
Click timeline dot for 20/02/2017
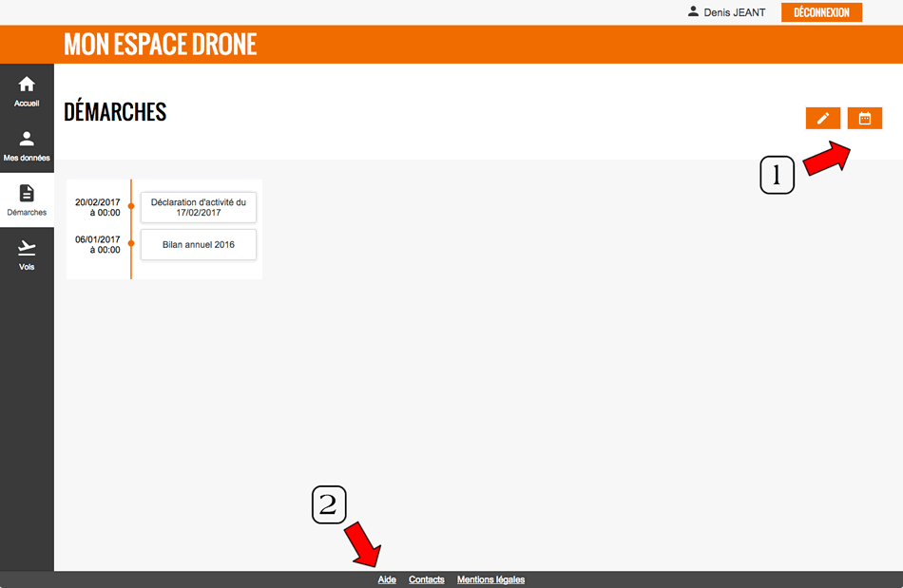[x=131, y=206]
